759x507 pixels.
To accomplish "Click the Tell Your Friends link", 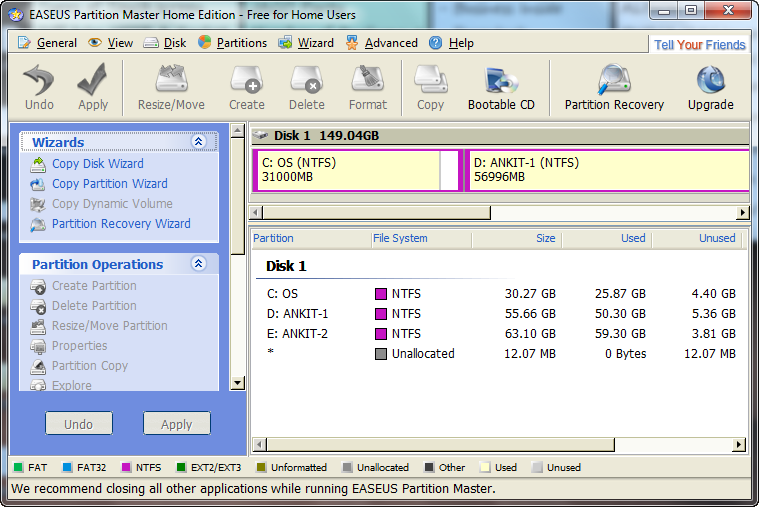I will pyautogui.click(x=699, y=45).
